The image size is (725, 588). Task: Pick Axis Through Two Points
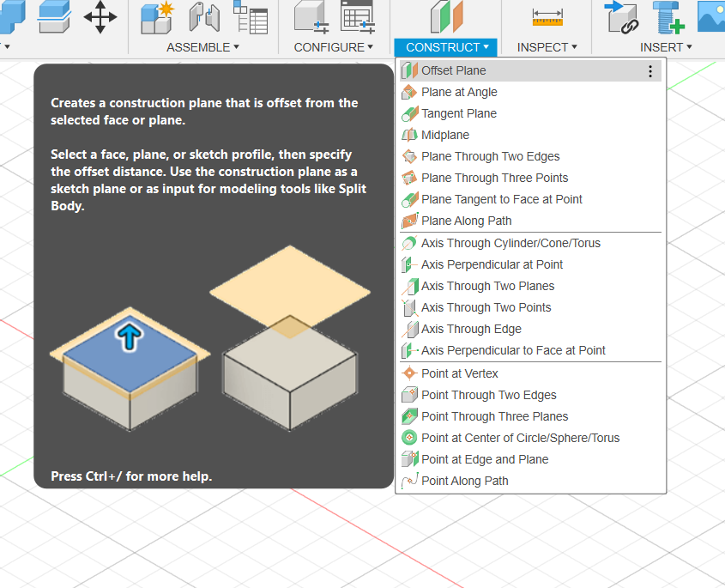[530, 307]
